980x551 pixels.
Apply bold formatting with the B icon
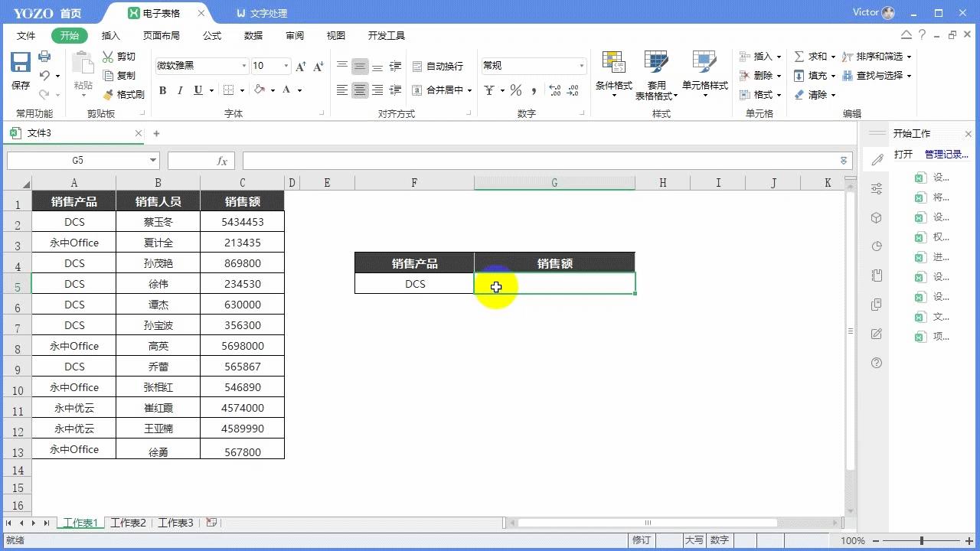(162, 90)
